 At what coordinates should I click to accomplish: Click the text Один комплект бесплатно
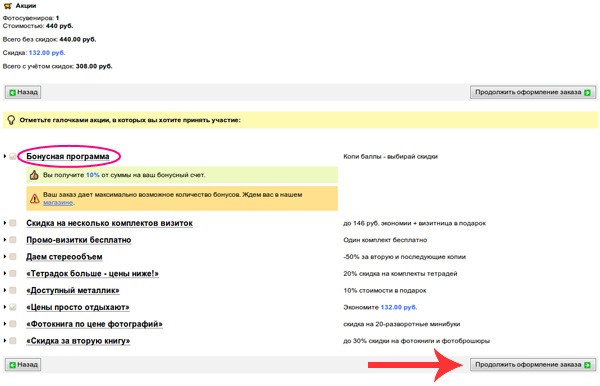pyautogui.click(x=385, y=240)
